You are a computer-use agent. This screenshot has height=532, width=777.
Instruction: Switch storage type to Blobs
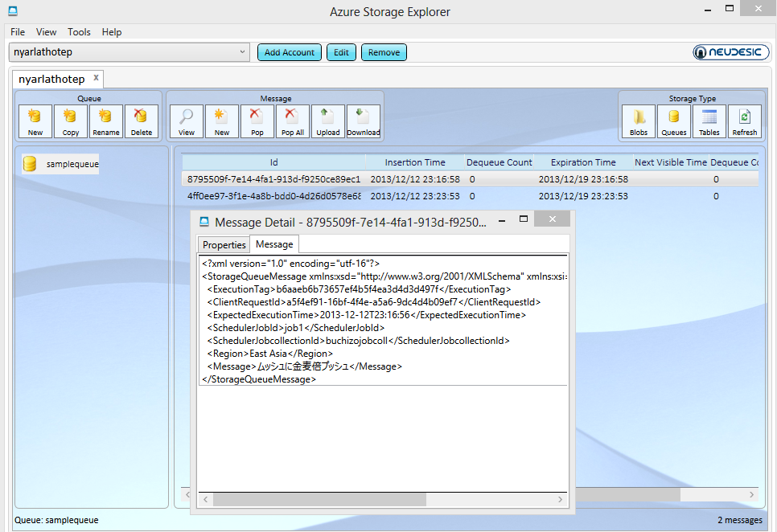tap(639, 121)
